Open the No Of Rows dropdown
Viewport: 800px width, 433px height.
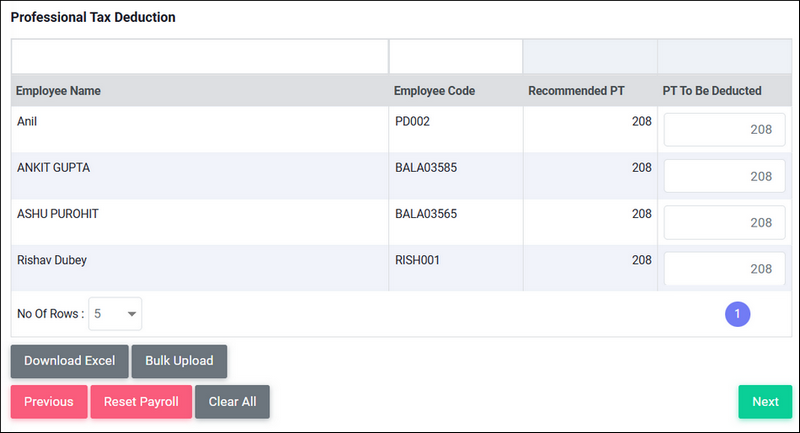pos(115,314)
